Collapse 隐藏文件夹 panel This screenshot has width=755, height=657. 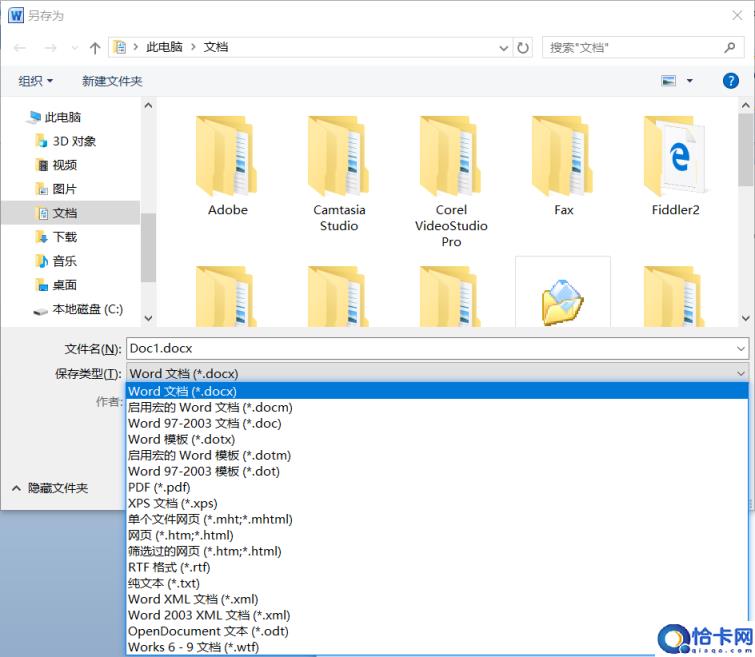[x=50, y=488]
